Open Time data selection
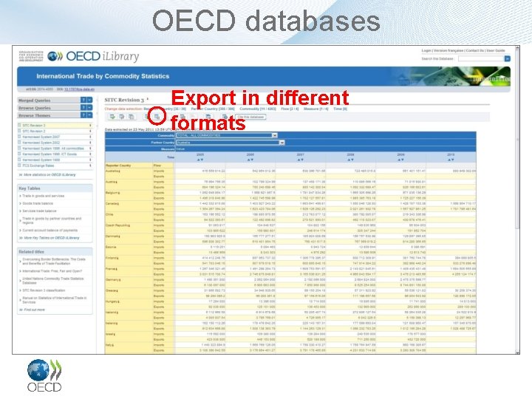The height and width of the screenshot is (399, 532). 341,109
